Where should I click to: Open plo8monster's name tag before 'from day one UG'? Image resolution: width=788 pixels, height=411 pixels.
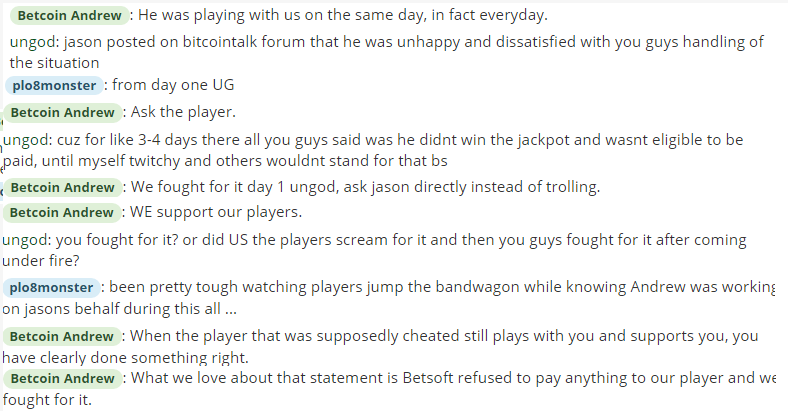pos(54,85)
